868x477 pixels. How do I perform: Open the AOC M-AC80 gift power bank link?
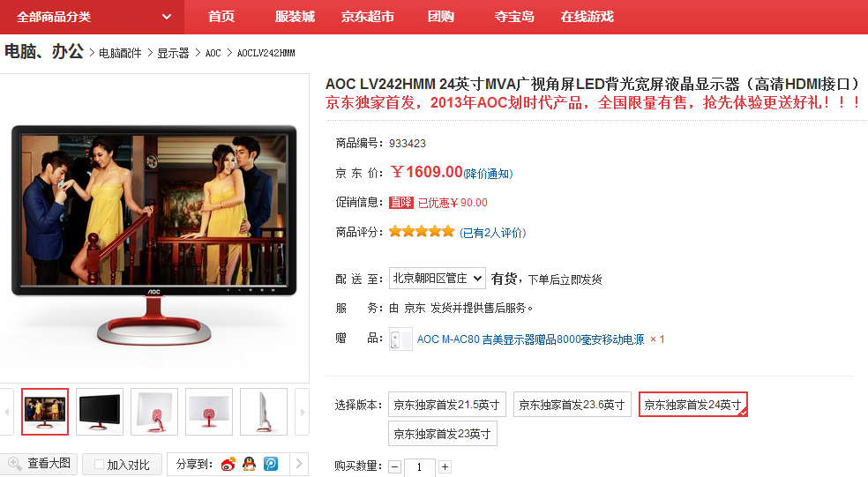click(x=530, y=339)
